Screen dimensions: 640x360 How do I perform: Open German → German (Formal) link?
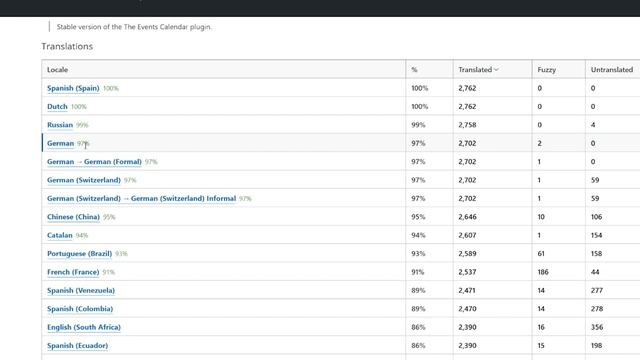tap(94, 162)
